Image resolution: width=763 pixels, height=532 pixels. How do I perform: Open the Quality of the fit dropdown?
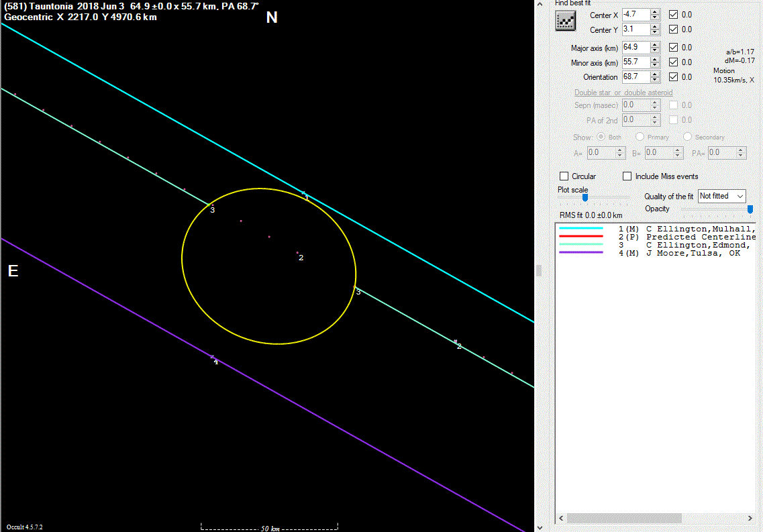coord(721,196)
